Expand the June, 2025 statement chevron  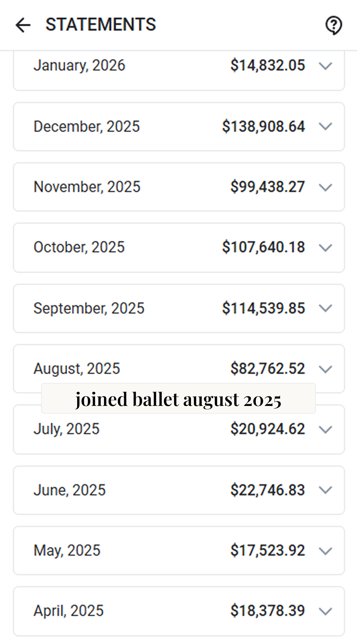(x=325, y=490)
